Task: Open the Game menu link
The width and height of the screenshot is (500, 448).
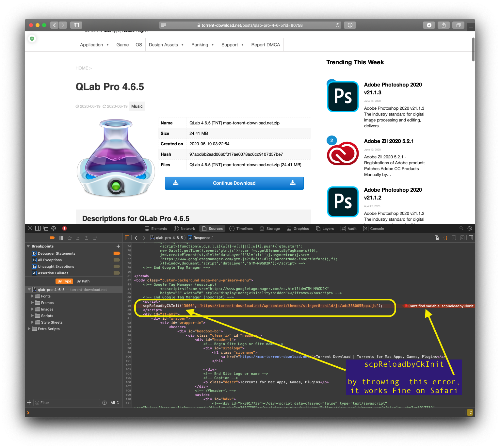Action: 122,45
